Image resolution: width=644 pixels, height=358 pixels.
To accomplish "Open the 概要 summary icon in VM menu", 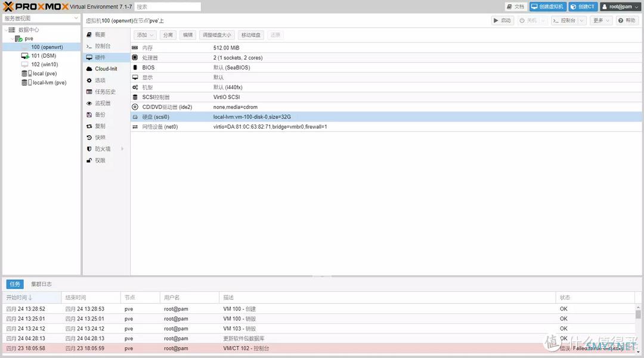I will point(89,35).
